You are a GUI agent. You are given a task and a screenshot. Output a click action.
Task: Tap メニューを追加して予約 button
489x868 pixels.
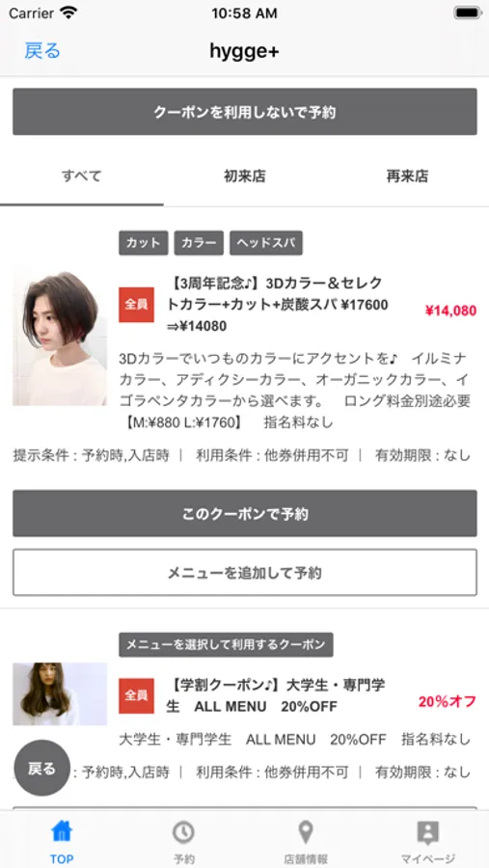pos(245,572)
